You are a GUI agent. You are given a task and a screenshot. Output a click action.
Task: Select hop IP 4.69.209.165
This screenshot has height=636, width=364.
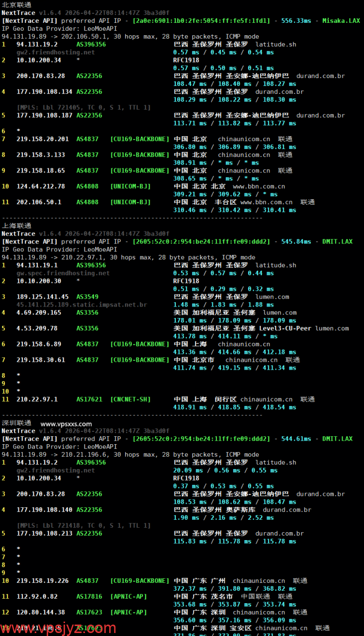(39, 313)
